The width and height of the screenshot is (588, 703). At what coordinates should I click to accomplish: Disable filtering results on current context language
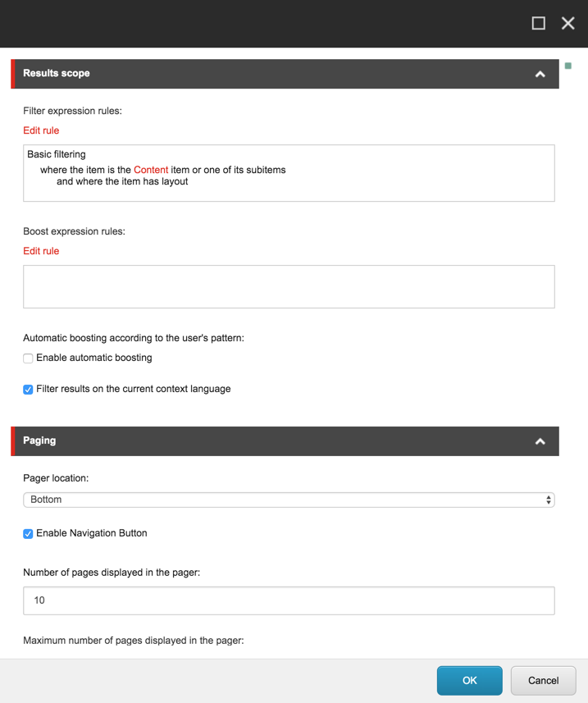pyautogui.click(x=27, y=389)
